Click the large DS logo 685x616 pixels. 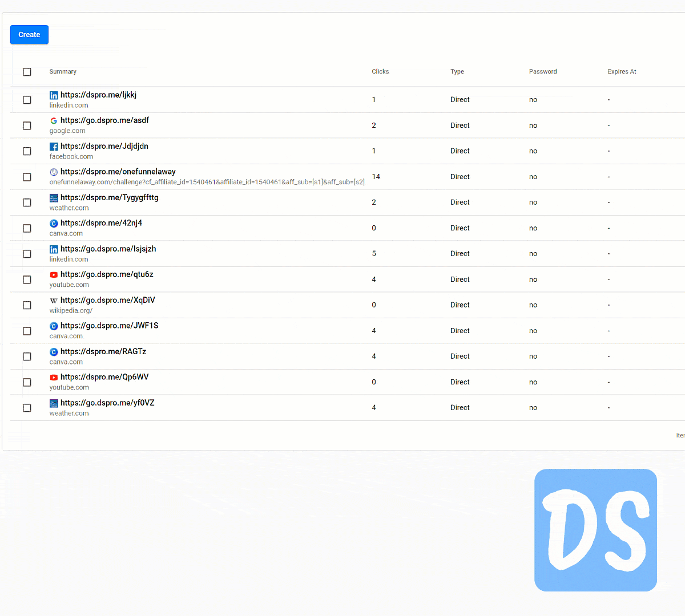click(595, 530)
